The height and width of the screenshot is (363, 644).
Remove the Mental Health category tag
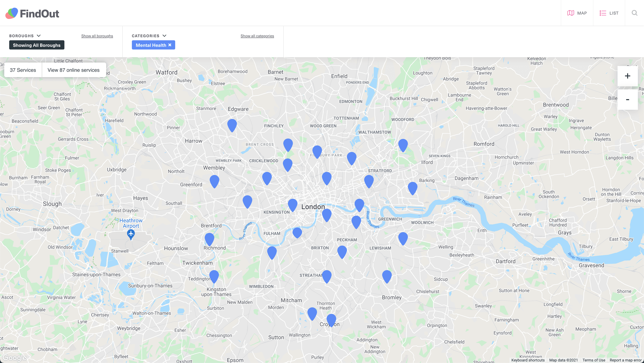coord(170,45)
